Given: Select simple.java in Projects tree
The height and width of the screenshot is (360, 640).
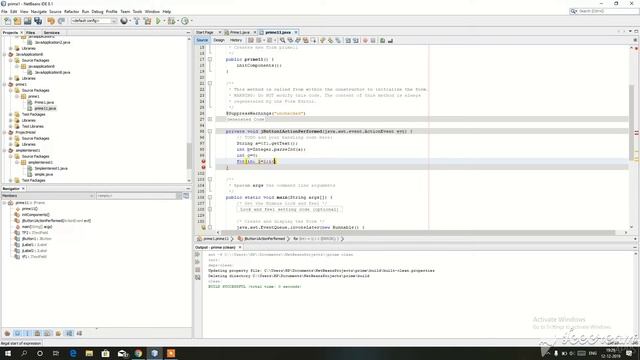Looking at the screenshot, I should coord(43,174).
